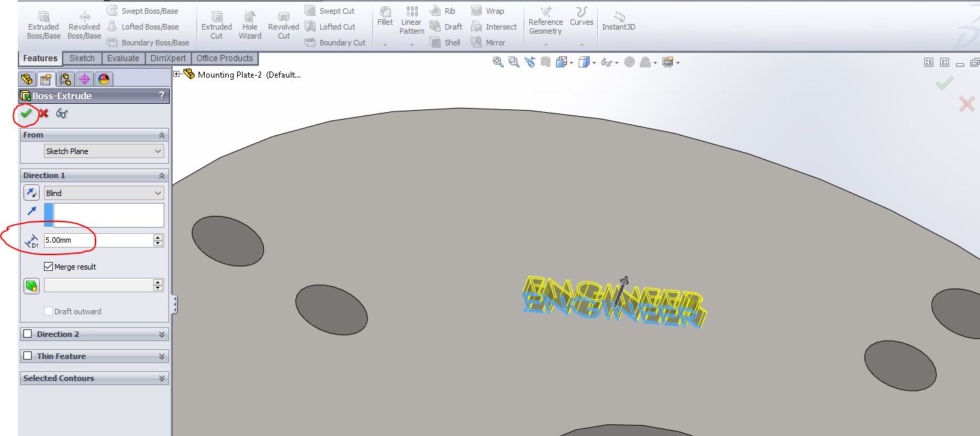Click the direction of extrusion selection box

pyautogui.click(x=104, y=215)
